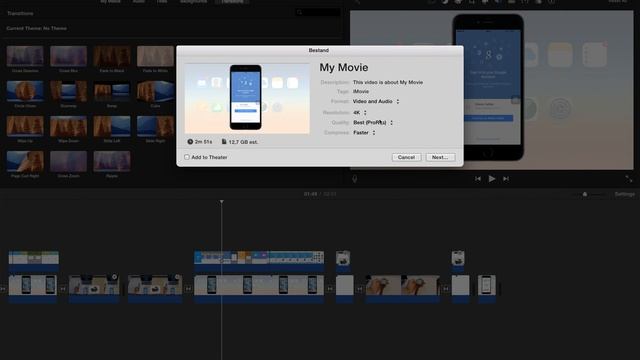Click the transitions search field

(x=318, y=13)
